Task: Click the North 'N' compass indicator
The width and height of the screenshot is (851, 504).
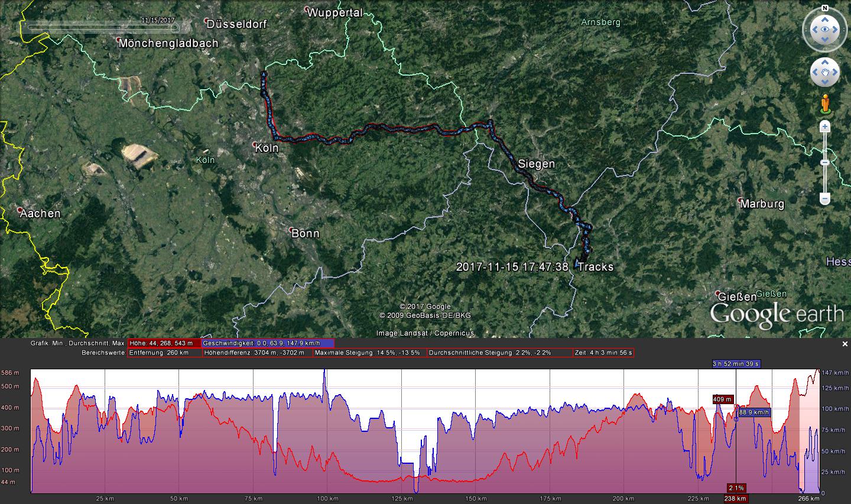Action: click(x=824, y=9)
